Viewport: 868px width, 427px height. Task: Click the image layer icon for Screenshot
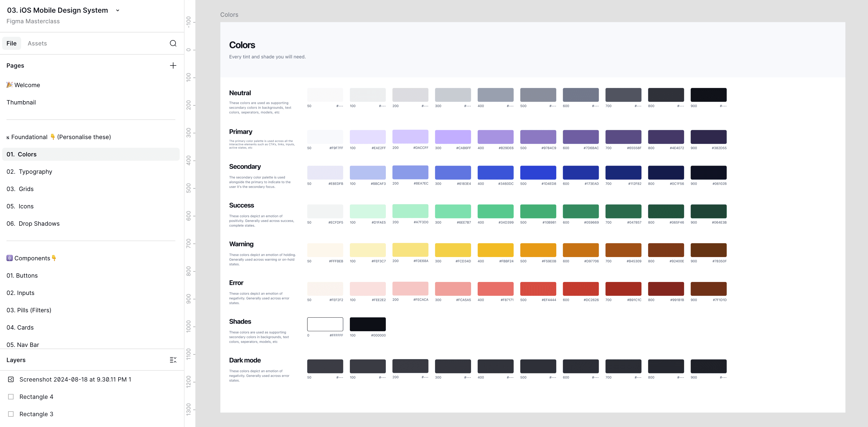click(11, 379)
